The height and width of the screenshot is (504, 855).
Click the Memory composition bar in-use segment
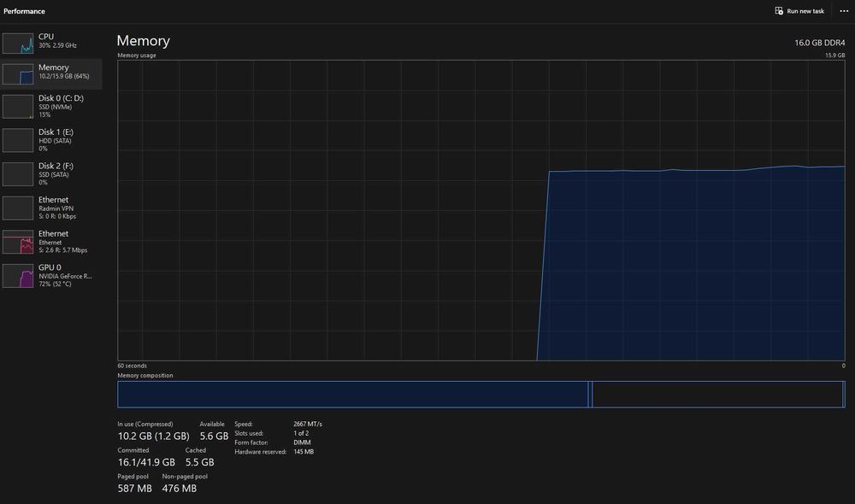coord(353,394)
